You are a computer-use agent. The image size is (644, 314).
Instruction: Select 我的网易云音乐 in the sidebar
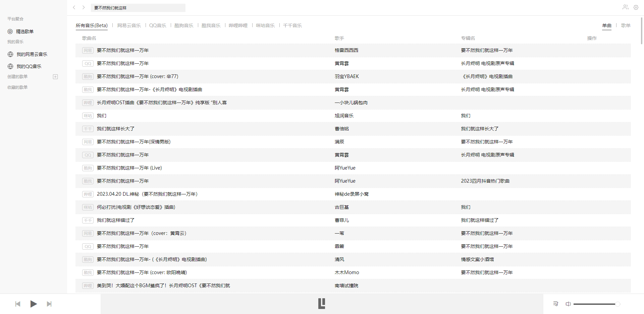[32, 54]
